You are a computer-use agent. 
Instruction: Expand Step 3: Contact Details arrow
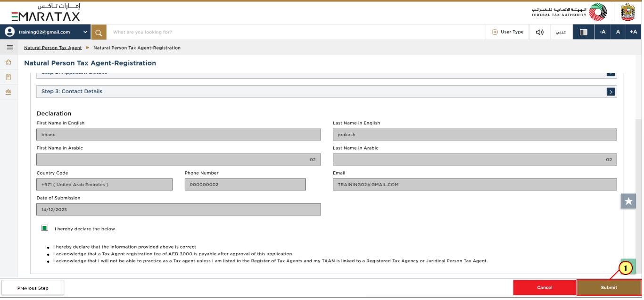611,92
